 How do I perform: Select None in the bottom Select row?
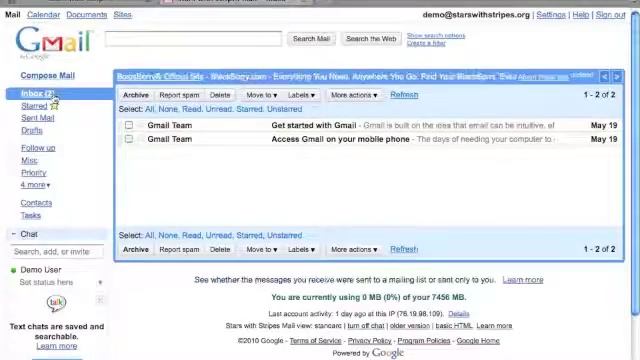[x=168, y=236]
